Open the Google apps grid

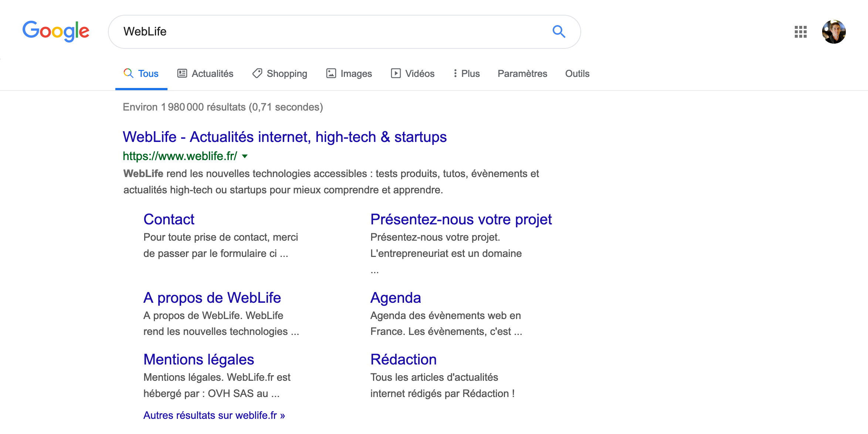pos(800,32)
